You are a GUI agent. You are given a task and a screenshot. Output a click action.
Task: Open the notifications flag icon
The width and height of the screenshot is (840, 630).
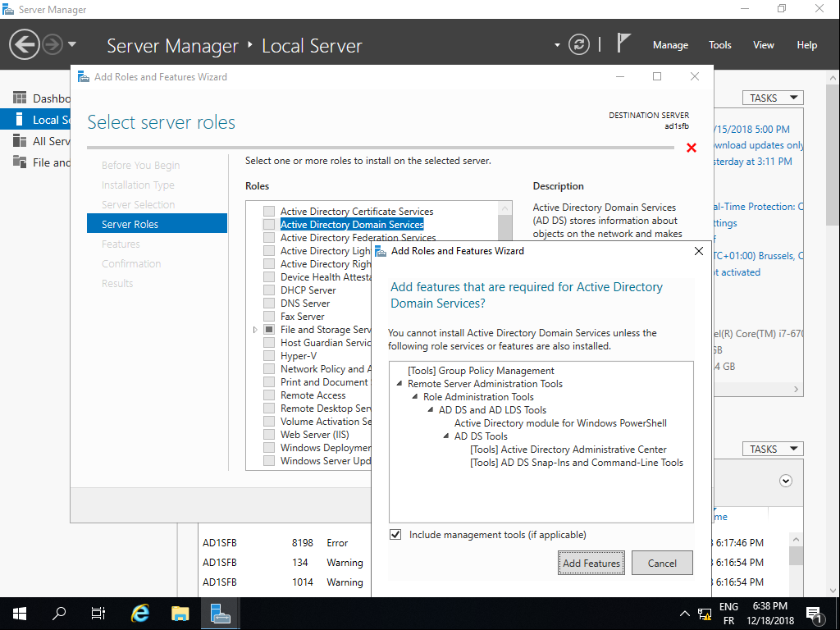pos(624,43)
